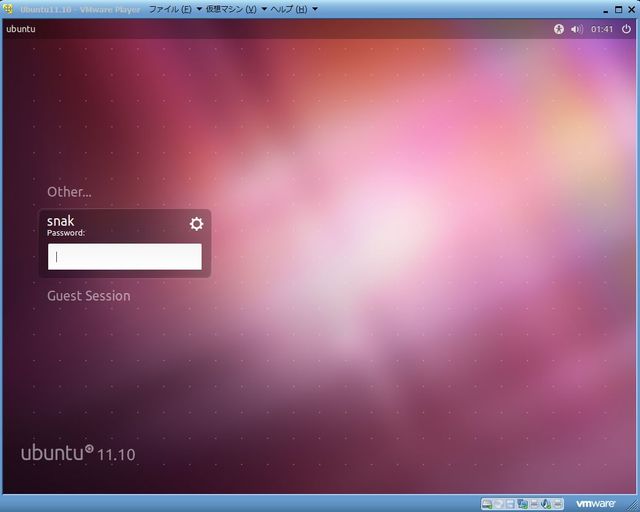640x512 pixels.
Task: Click the VMware printer status icon
Action: [x=534, y=504]
